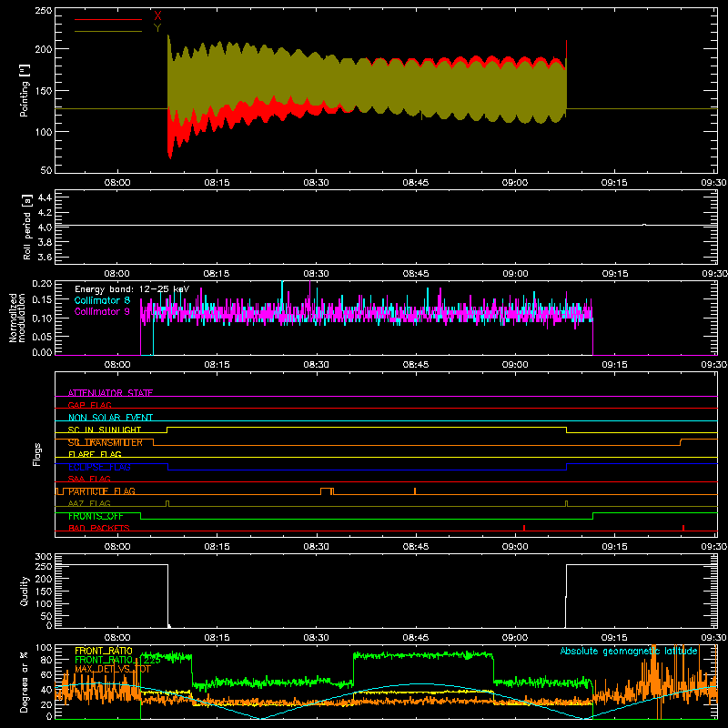Click the MAX_DET_VS_TOT legend label
This screenshot has height=728, width=728.
click(113, 670)
